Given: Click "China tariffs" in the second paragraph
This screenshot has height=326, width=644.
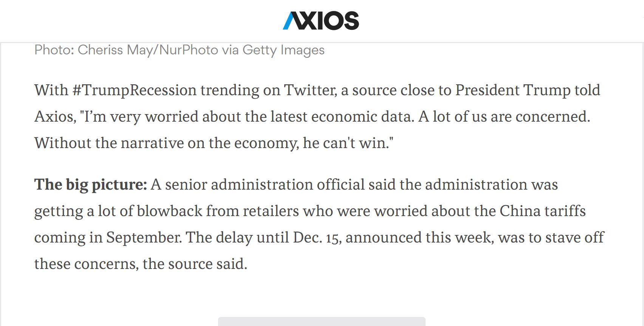Looking at the screenshot, I should coord(543,211).
